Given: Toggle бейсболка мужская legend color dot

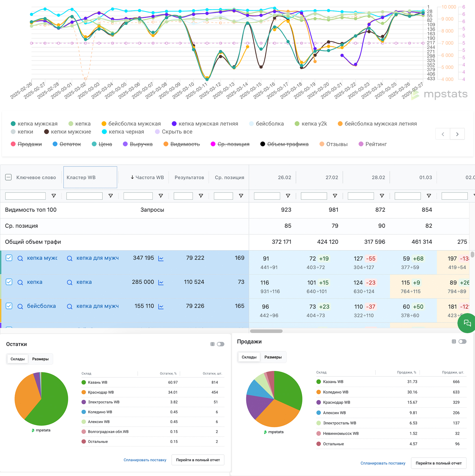Looking at the screenshot, I should point(104,124).
